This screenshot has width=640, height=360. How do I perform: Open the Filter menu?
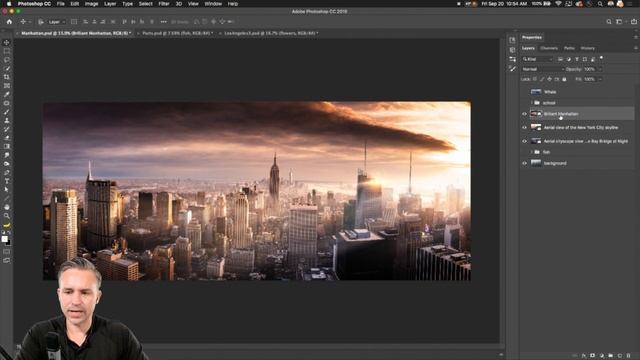click(x=164, y=4)
